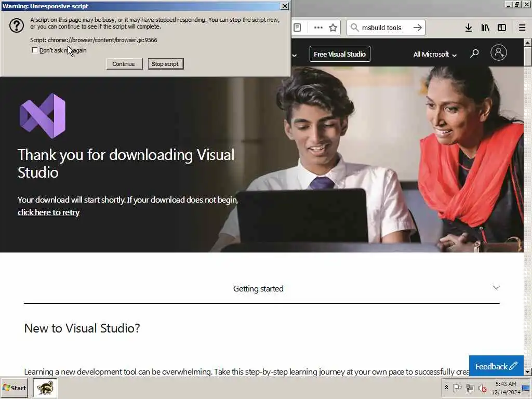Image resolution: width=532 pixels, height=399 pixels.
Task: Click the question mark icon in dialog
Action: coord(16,25)
